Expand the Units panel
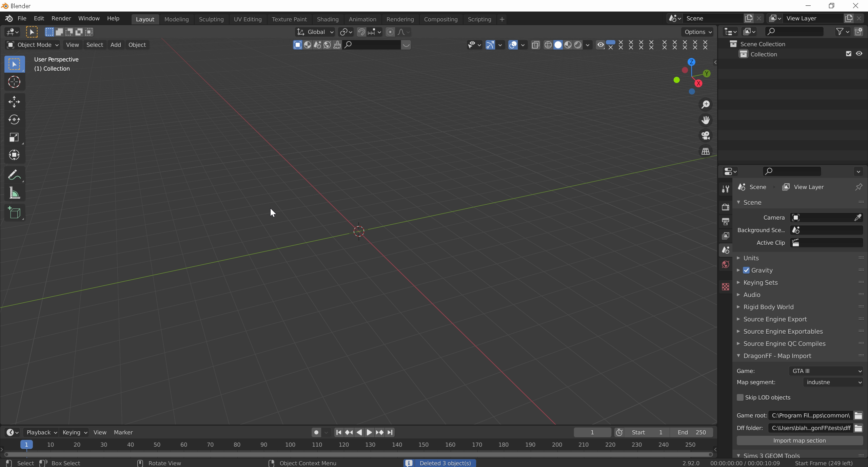This screenshot has height=467, width=868. [x=751, y=258]
